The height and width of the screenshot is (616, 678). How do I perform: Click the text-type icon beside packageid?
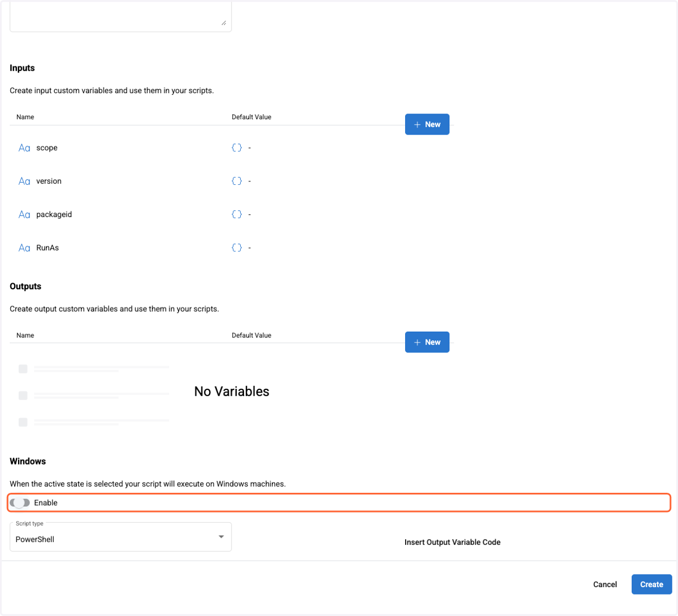[x=24, y=215]
